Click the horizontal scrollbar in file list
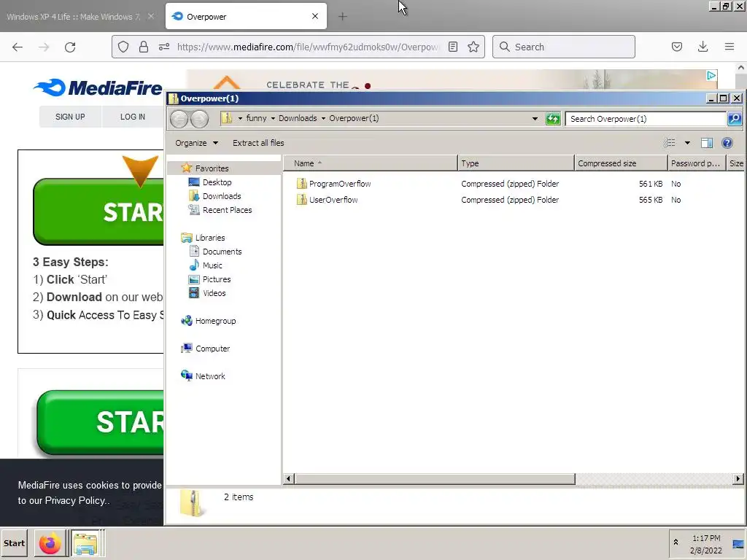 tap(435, 478)
